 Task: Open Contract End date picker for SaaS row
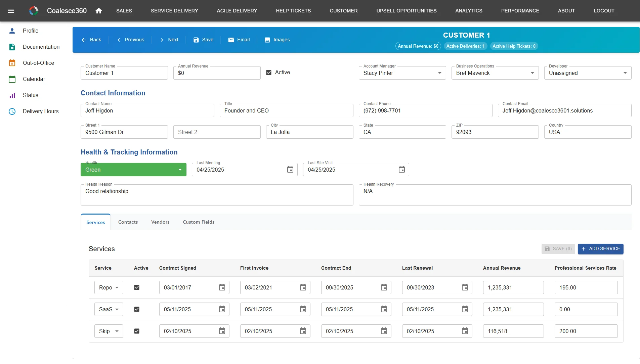pyautogui.click(x=384, y=309)
